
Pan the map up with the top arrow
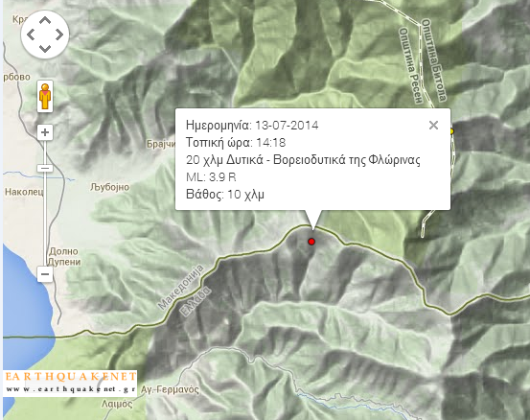(x=45, y=21)
